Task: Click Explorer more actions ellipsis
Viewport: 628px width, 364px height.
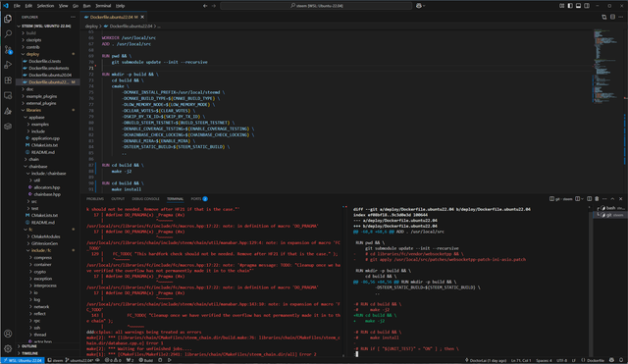Action: click(73, 18)
